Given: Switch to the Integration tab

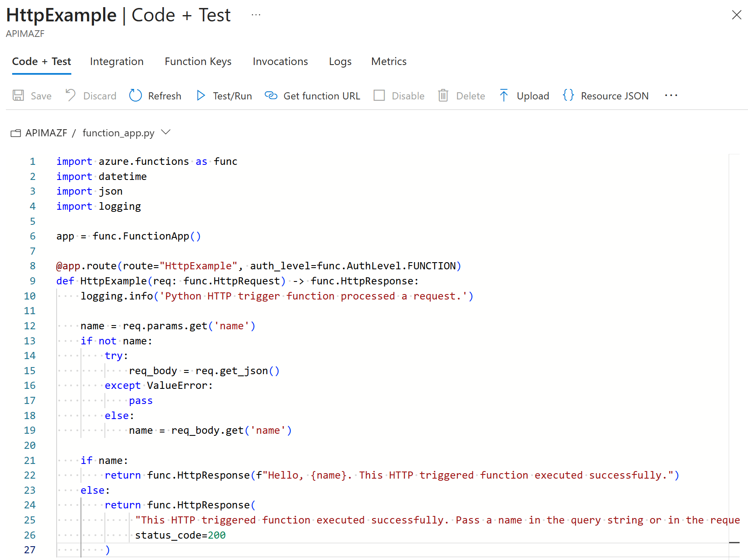Looking at the screenshot, I should tap(117, 62).
